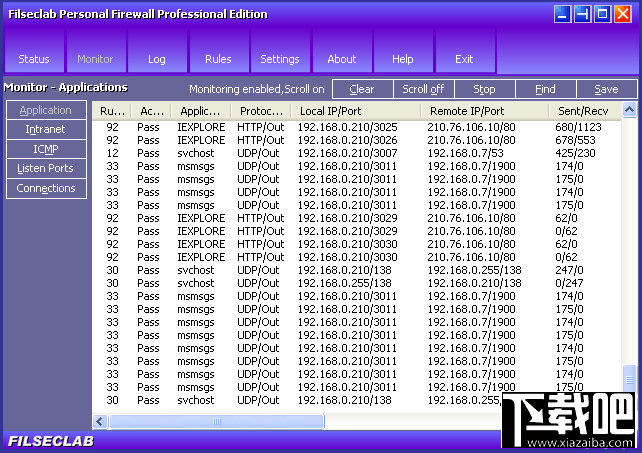Sort by the Applic... column header

(x=201, y=111)
